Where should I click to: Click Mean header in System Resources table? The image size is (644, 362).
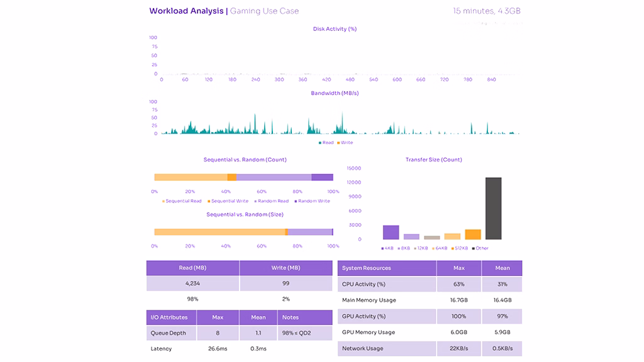coord(502,268)
